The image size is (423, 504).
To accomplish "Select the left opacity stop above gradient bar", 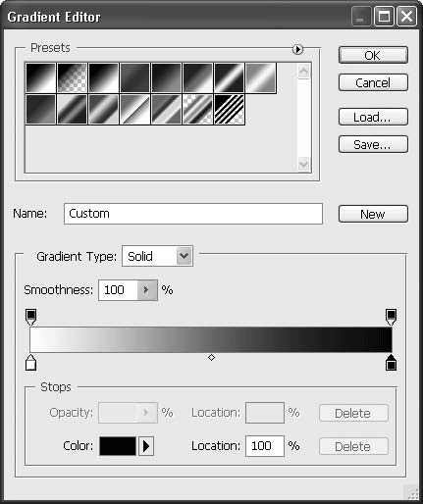I will [30, 317].
